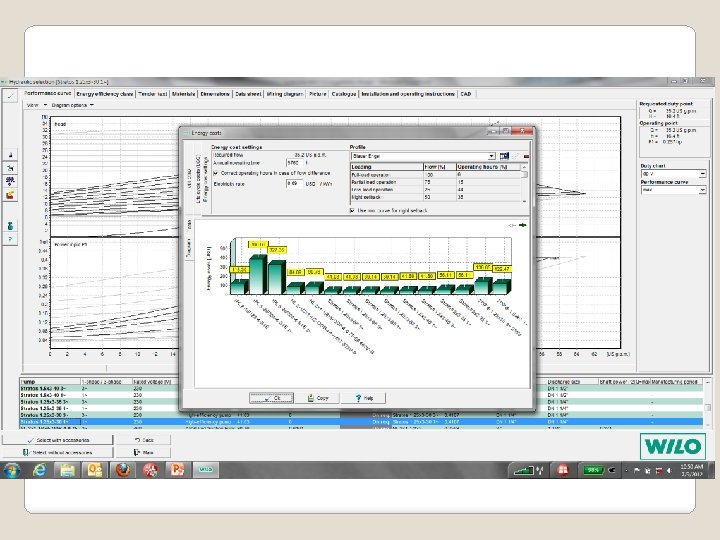The image size is (720, 540).
Task: Click the taskbar clock
Action: click(692, 470)
